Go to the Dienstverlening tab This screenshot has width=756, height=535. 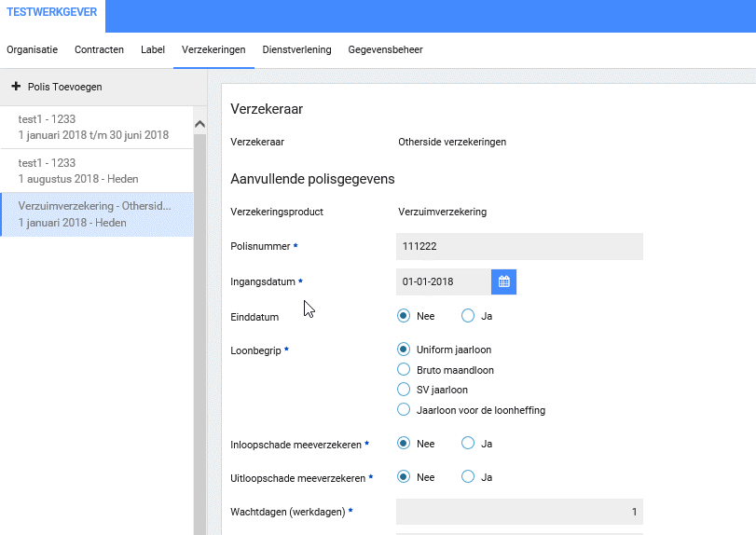(x=296, y=49)
